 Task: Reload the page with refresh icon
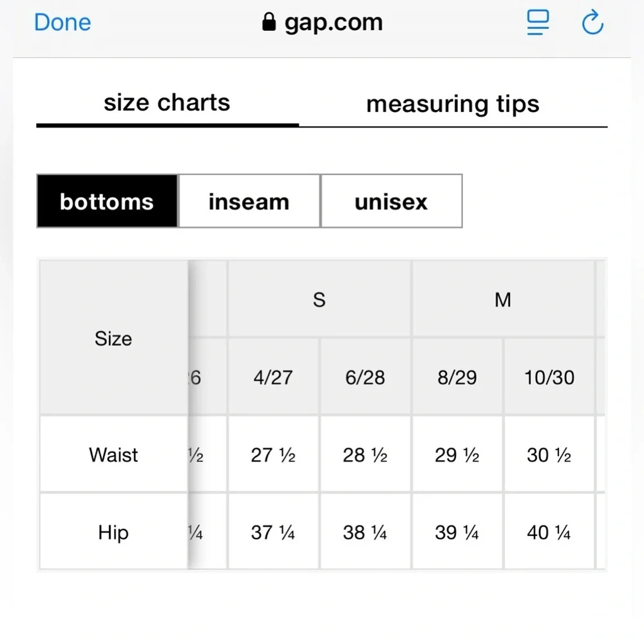592,24
